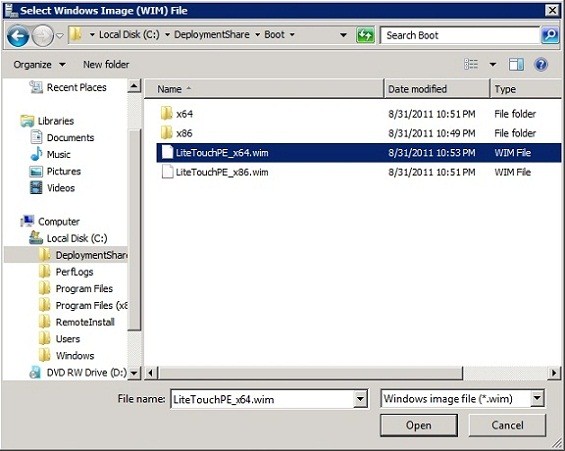
Task: Click the Back navigation arrow
Action: tap(18, 35)
